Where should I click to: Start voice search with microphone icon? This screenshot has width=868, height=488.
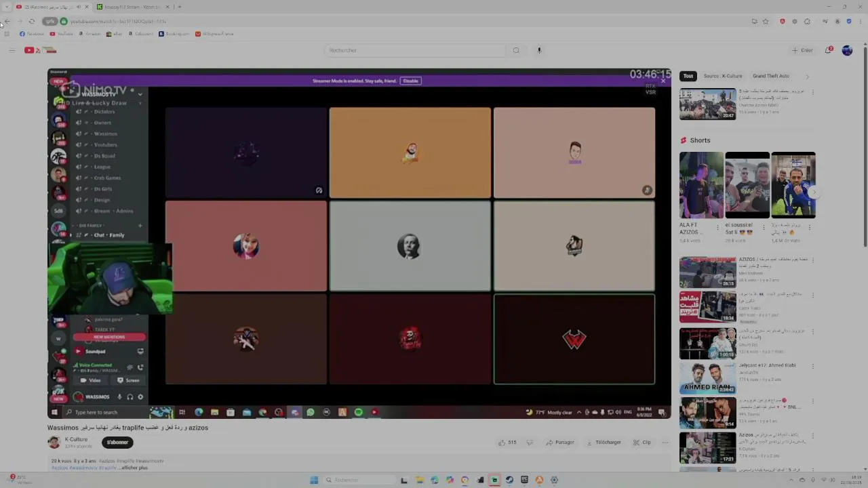pos(539,50)
